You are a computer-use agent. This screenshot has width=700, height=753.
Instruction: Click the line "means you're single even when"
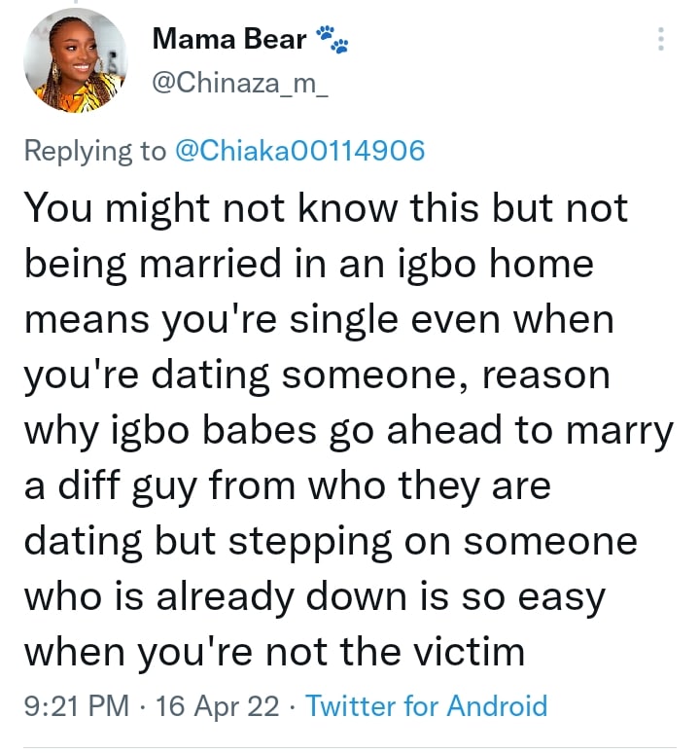pyautogui.click(x=318, y=318)
